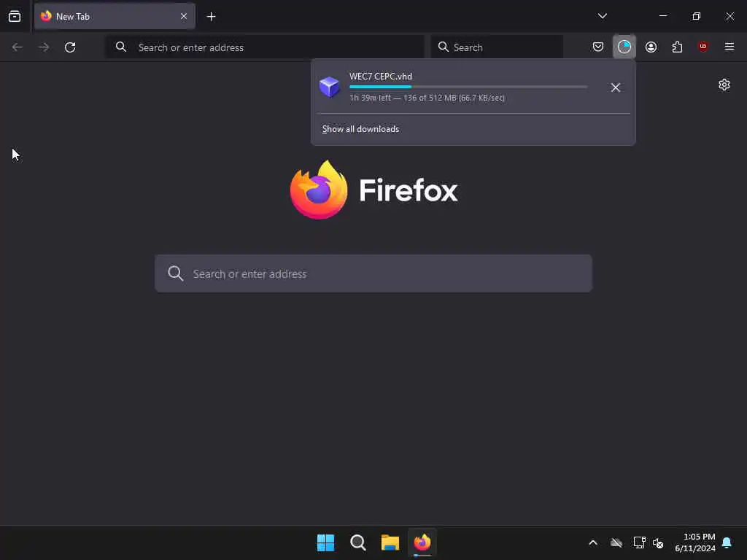The image size is (747, 560).
Task: Open the application hamburger menu
Action: coord(729,47)
